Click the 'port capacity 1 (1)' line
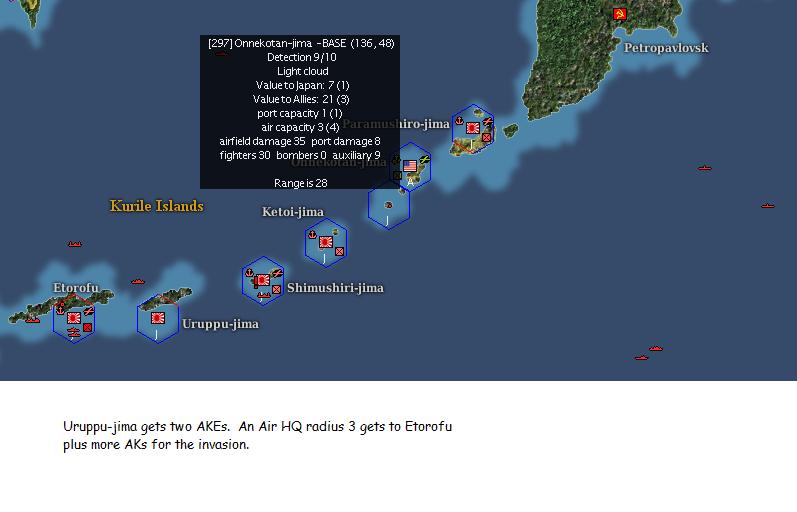 [300, 113]
